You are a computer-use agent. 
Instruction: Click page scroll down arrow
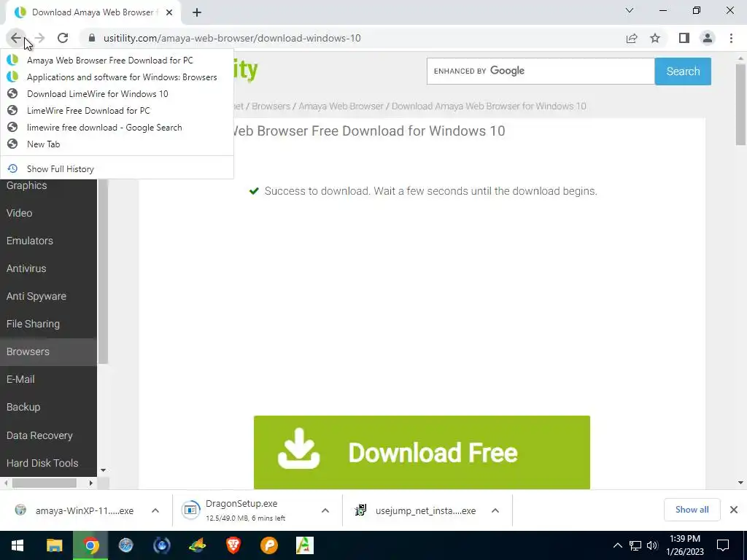pos(740,483)
